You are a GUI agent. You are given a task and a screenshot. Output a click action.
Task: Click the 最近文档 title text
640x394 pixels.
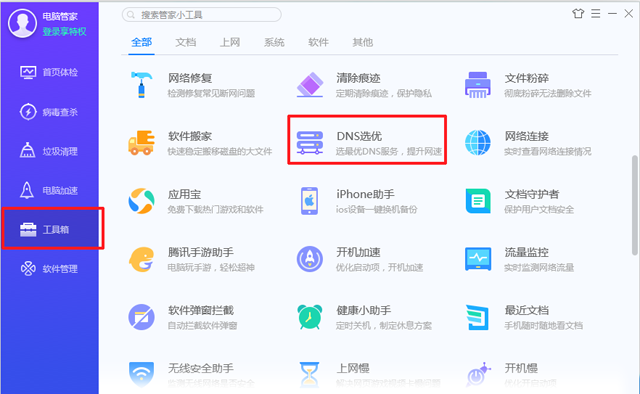pyautogui.click(x=527, y=310)
